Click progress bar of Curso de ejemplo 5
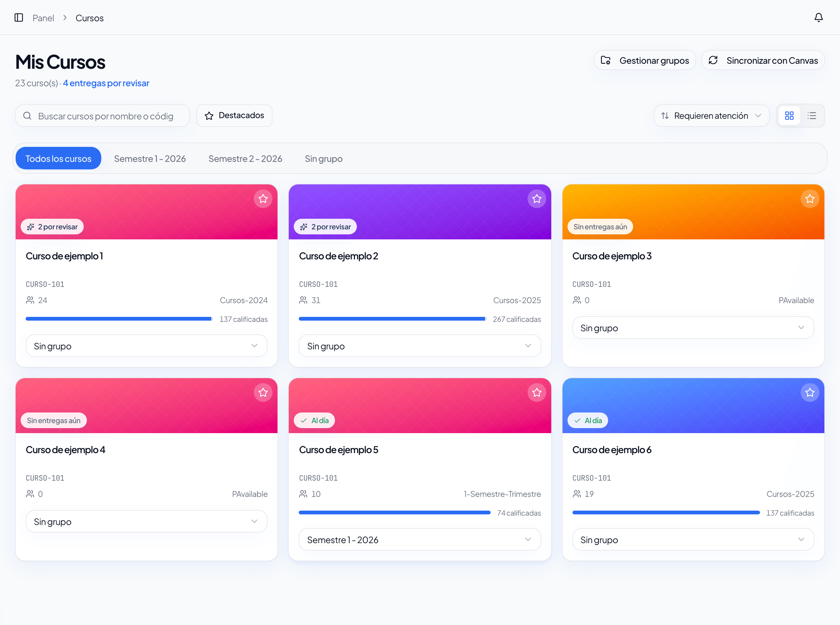Screen dimensions: 840x625 (395, 512)
